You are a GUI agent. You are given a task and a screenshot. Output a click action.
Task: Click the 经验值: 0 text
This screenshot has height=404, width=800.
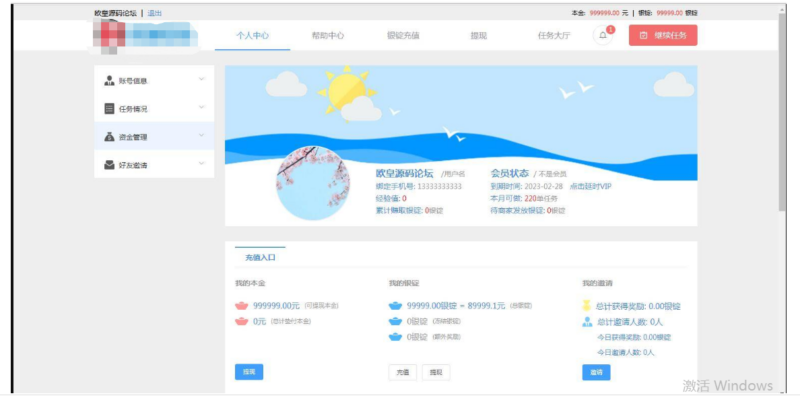tap(391, 198)
